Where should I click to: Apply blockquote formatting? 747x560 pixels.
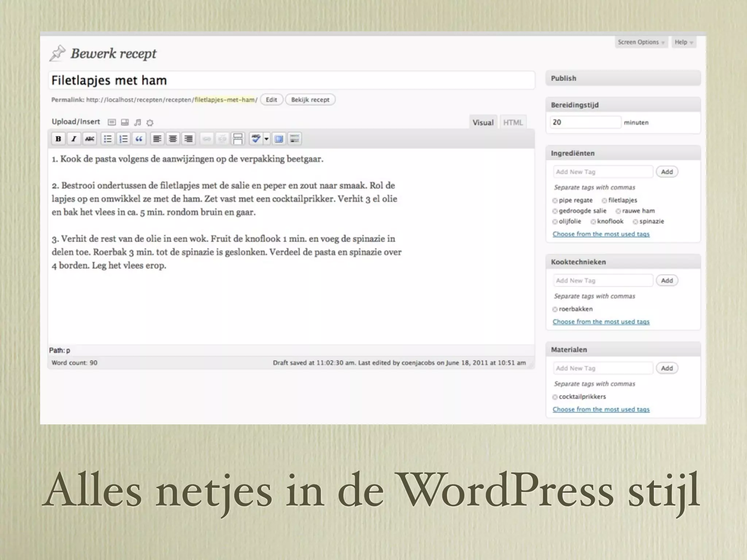coord(139,139)
